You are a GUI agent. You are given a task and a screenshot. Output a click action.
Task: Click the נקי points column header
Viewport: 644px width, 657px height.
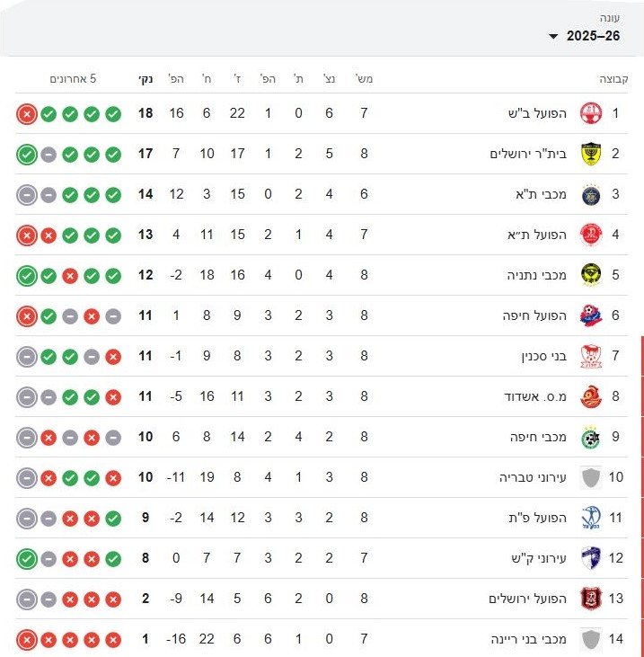[x=145, y=79]
